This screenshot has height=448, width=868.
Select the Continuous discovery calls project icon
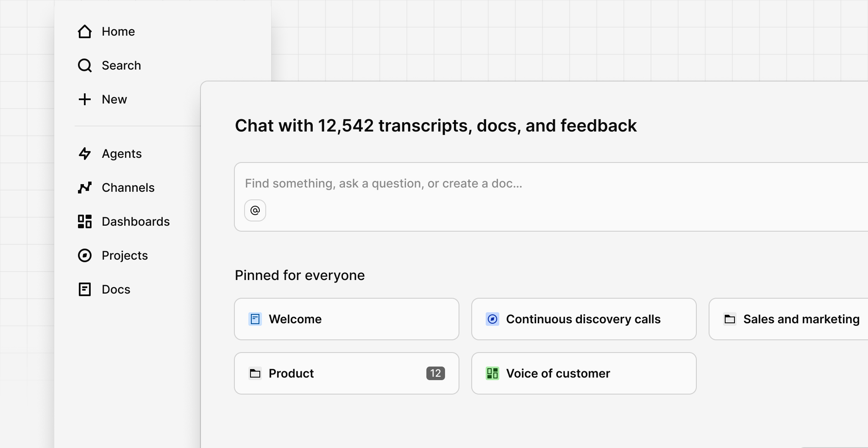(492, 319)
